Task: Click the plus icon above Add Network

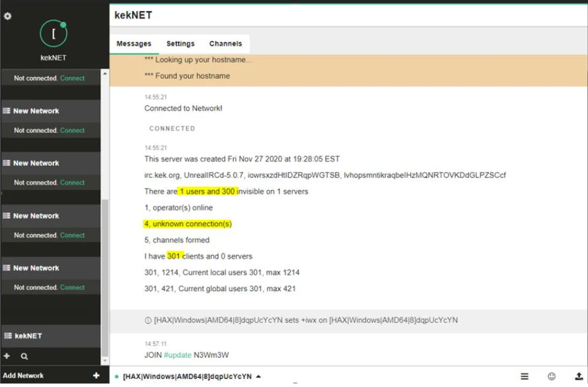Action: [7, 356]
